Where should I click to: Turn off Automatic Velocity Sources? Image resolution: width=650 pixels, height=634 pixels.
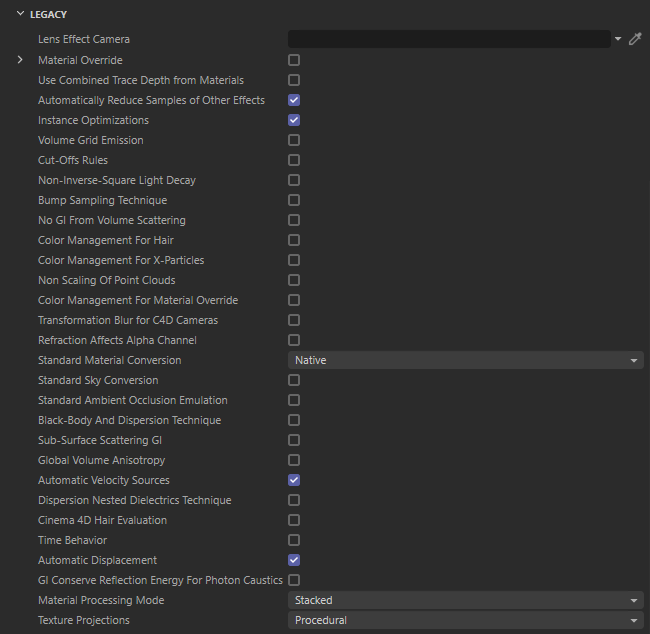pyautogui.click(x=294, y=480)
